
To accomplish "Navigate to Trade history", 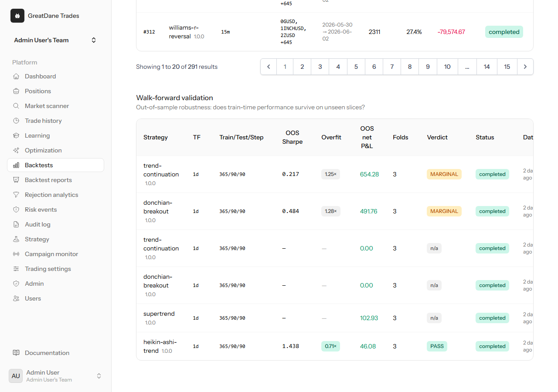I will (x=55, y=121).
